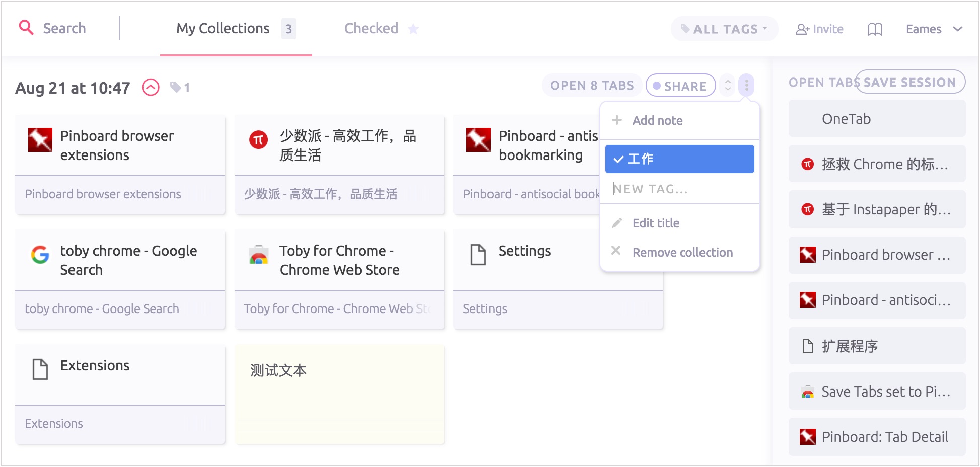Click the up-down reorder arrows for collection

coord(728,86)
